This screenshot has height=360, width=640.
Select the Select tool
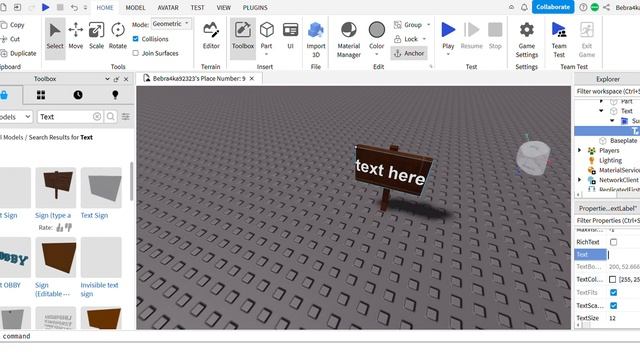tap(55, 36)
